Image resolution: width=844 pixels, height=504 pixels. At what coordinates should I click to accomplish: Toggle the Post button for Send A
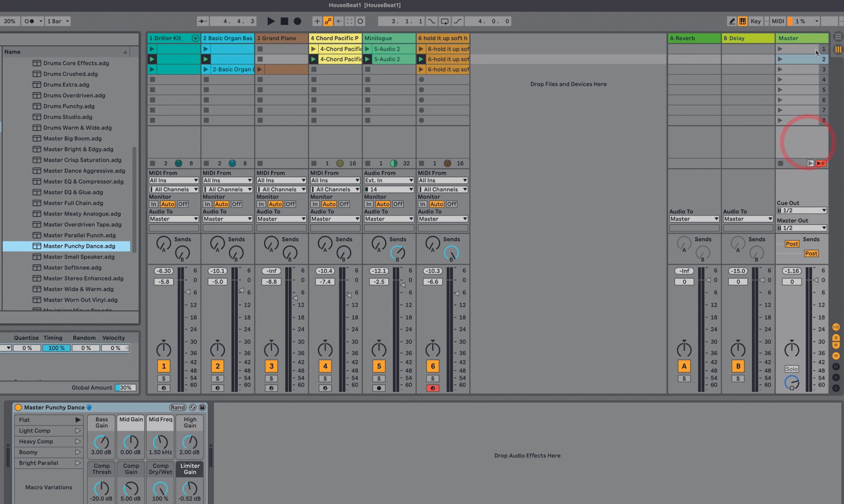[792, 244]
